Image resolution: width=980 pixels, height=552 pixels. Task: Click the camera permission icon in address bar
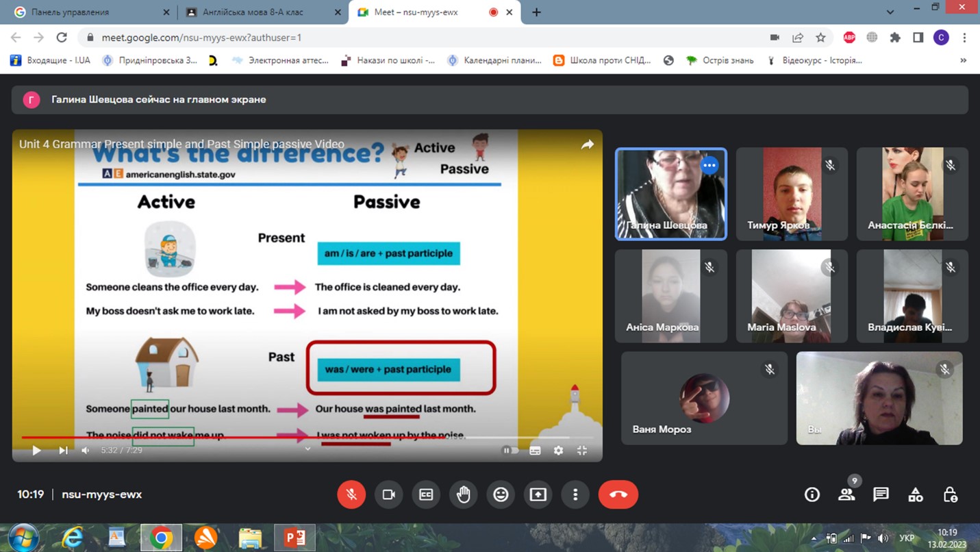[775, 38]
